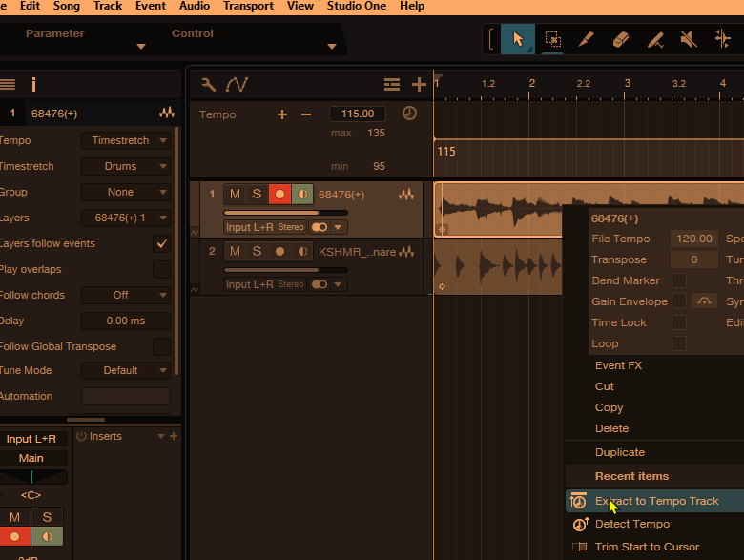Screen dimensions: 744x560
Task: Choose Extract to Tempo Track
Action: coord(656,501)
